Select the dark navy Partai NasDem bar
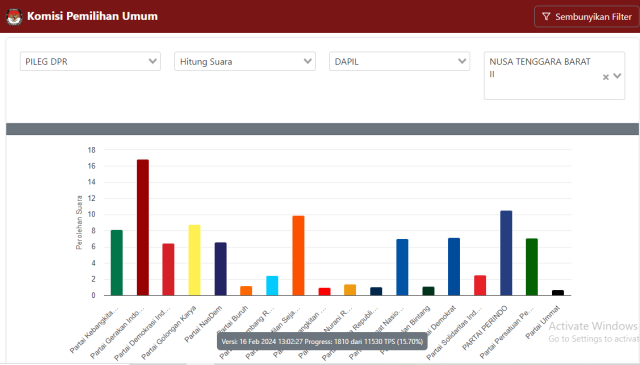The height and width of the screenshot is (365, 640). tap(221, 269)
